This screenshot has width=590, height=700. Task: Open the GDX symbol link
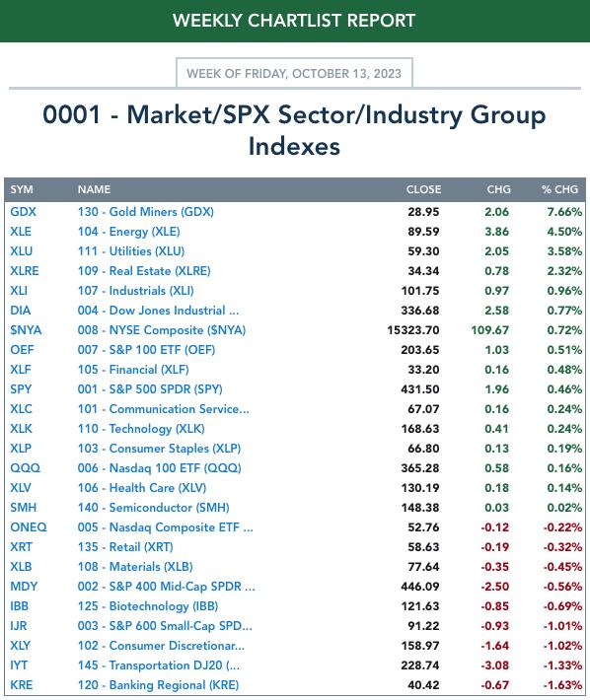24,212
